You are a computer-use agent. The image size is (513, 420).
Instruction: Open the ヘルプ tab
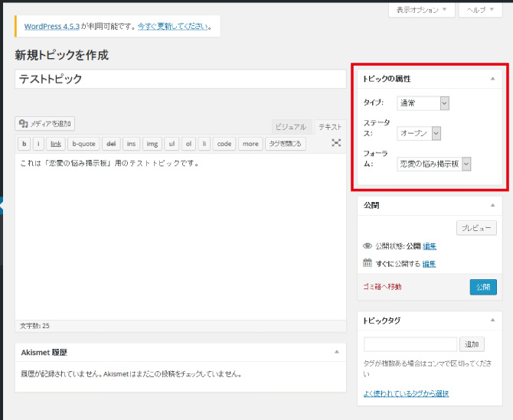tap(480, 10)
